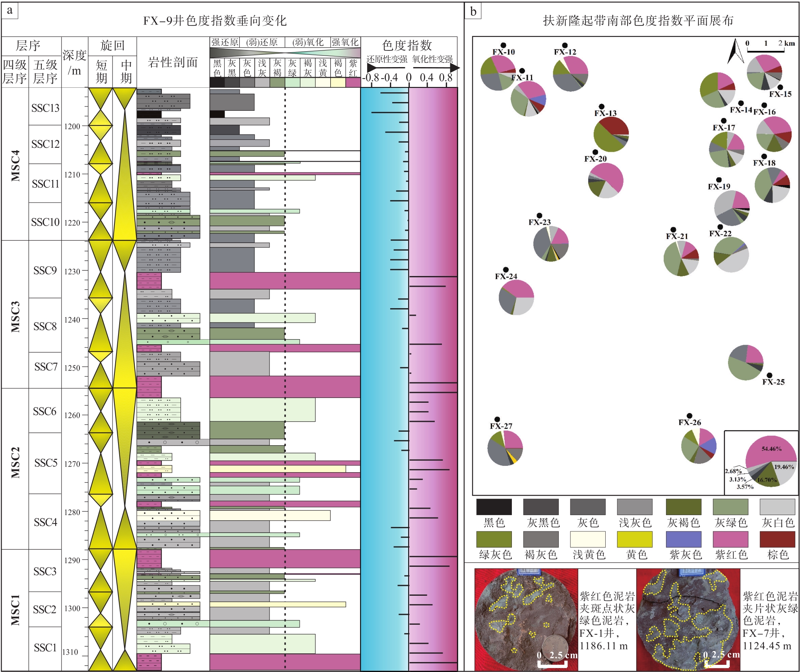Click the FX-1 well core photo
This screenshot has height=672, width=800.
coord(526,620)
